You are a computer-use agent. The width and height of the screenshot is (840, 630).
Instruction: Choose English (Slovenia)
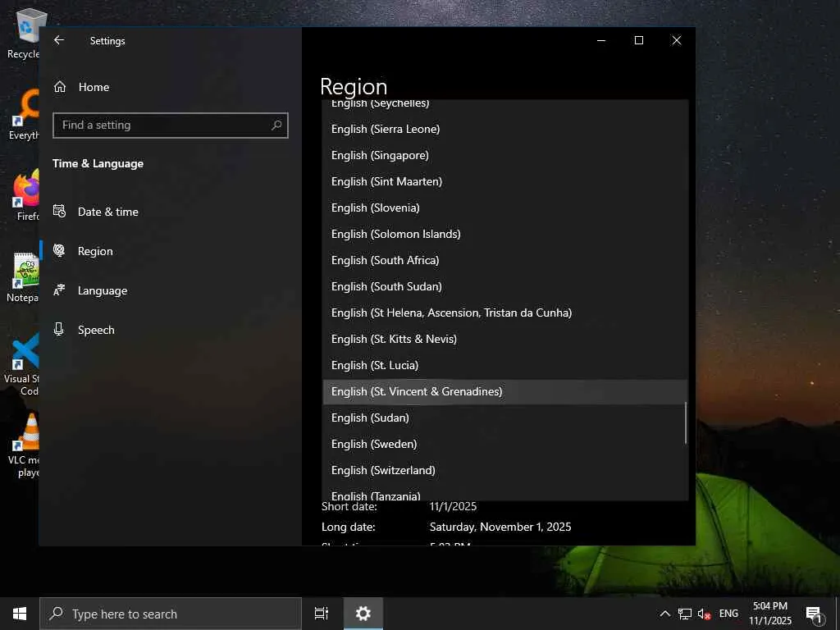tap(505, 208)
